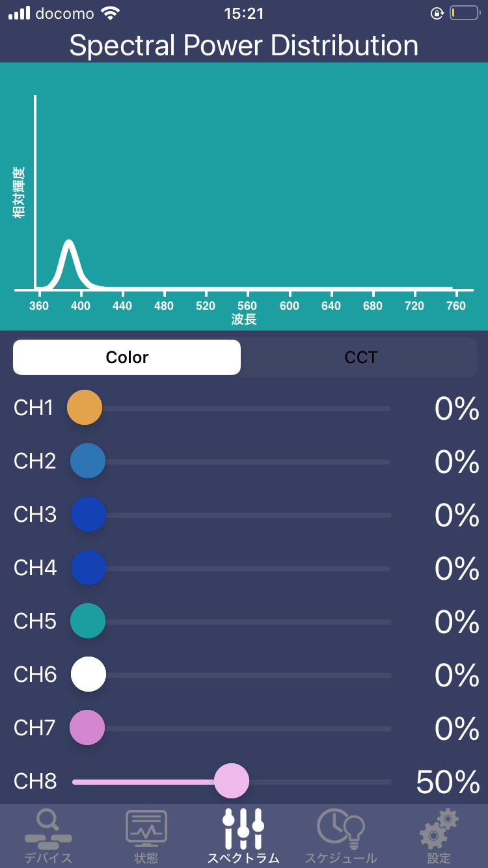Click the CH7 purple slider knob
The width and height of the screenshot is (488, 868).
click(x=87, y=728)
